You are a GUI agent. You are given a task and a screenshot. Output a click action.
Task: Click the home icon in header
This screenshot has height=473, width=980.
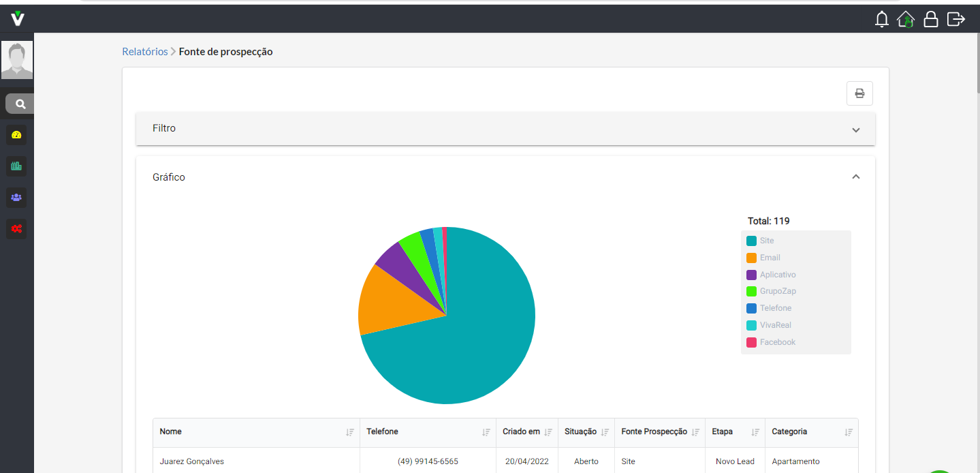coord(906,19)
